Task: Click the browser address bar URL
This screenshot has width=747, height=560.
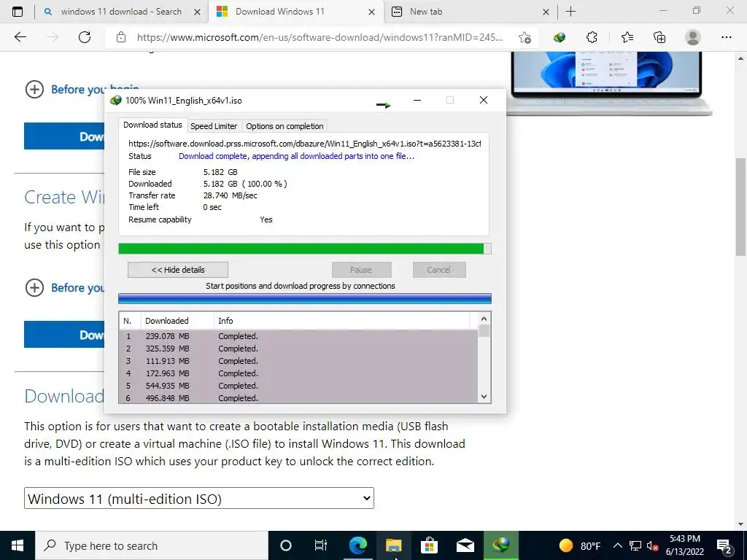Action: [x=320, y=37]
